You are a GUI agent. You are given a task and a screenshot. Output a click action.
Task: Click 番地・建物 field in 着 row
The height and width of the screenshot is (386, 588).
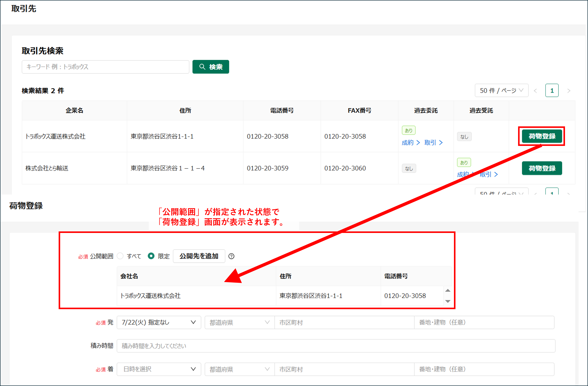[x=484, y=369]
